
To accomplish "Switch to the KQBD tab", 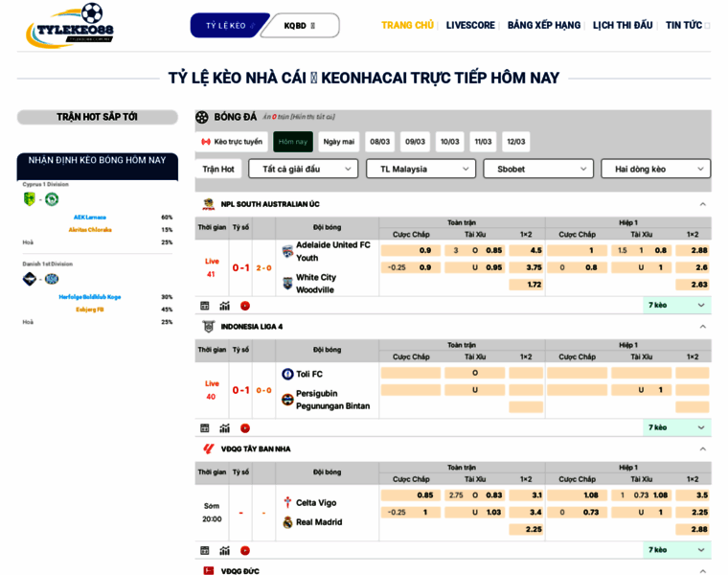I will pos(300,26).
